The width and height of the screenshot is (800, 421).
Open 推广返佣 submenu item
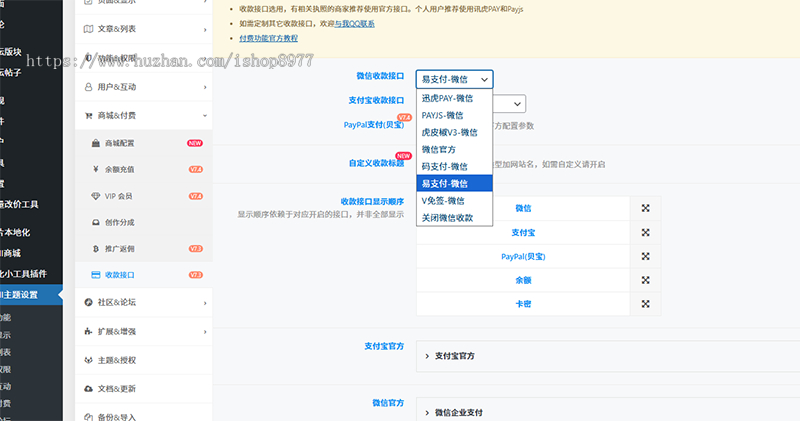[143, 249]
